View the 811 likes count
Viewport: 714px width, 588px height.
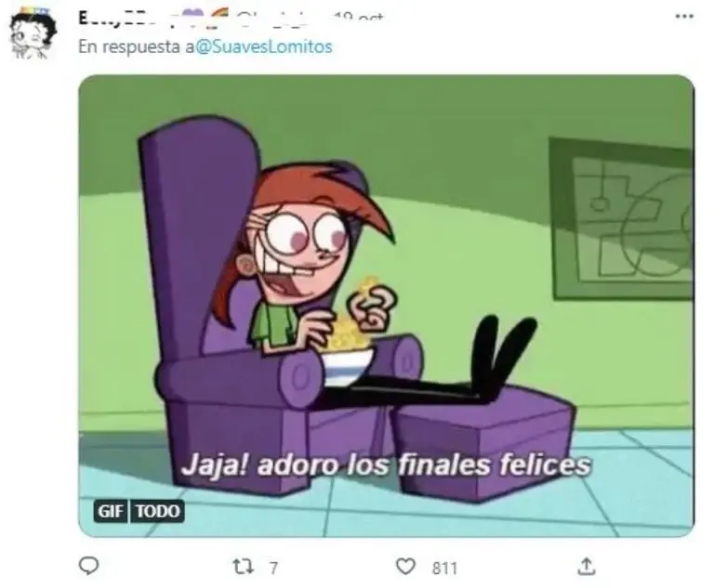(444, 568)
